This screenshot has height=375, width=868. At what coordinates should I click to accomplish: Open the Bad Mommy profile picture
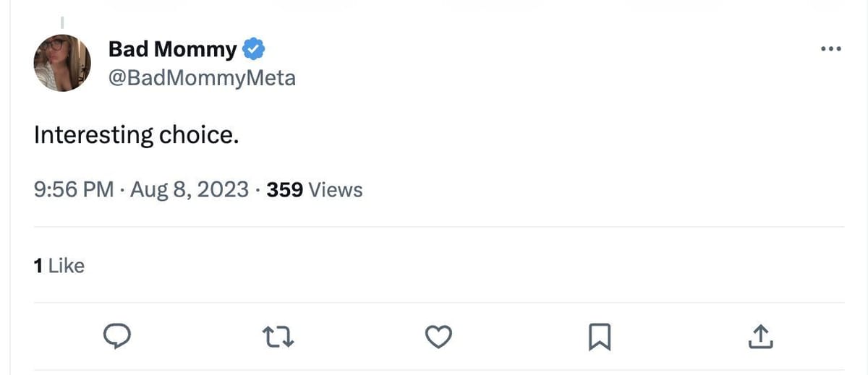tap(62, 63)
